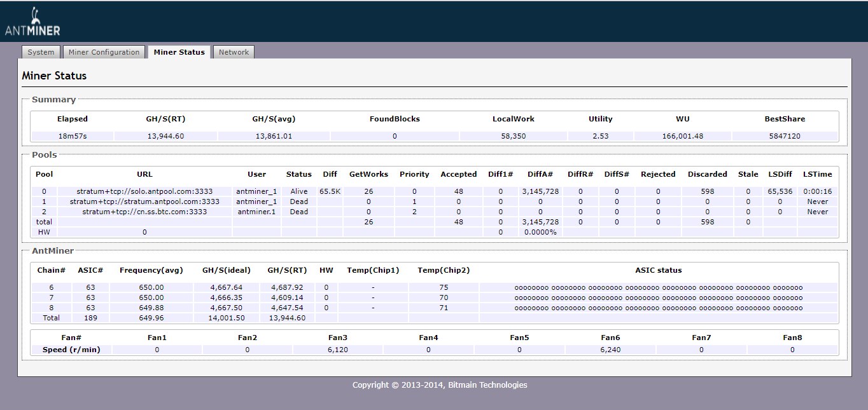Click Utility value 2.53
Image resolution: width=868 pixels, height=410 pixels.
600,136
